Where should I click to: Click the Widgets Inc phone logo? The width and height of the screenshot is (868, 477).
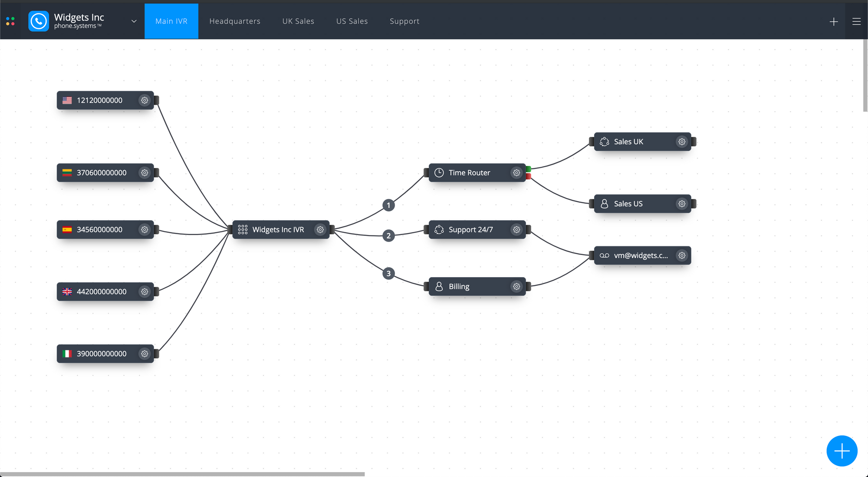click(39, 21)
